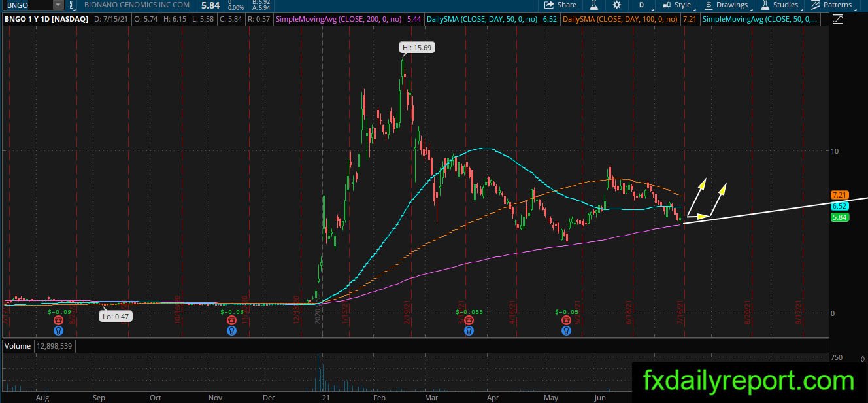Open the Studies menu
Viewport: 868px width, 403px height.
(780, 5)
